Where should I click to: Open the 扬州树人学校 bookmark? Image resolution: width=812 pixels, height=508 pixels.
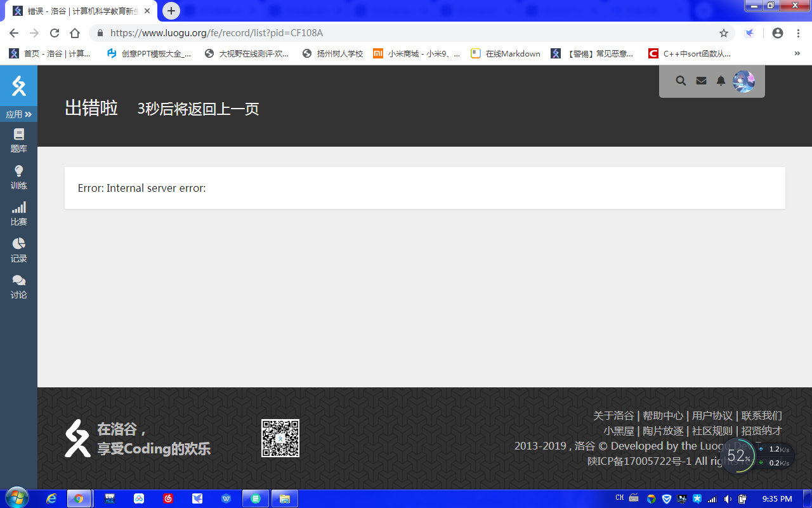(x=333, y=54)
